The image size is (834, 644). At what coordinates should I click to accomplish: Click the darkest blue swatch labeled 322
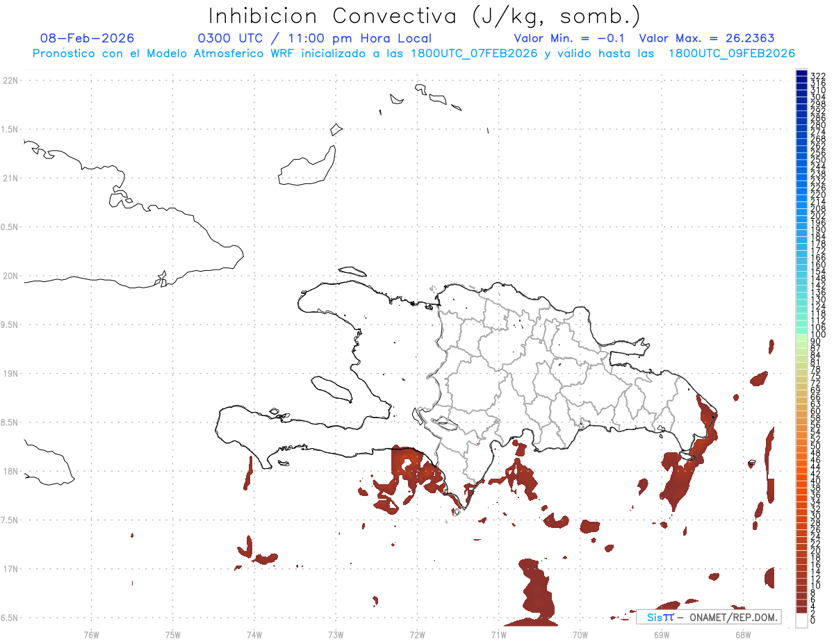(801, 74)
